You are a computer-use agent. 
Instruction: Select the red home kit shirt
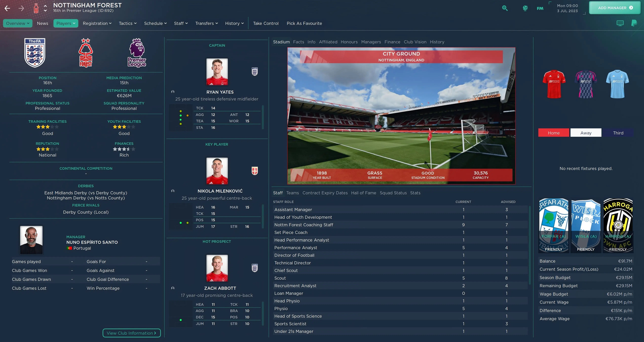[x=554, y=84]
